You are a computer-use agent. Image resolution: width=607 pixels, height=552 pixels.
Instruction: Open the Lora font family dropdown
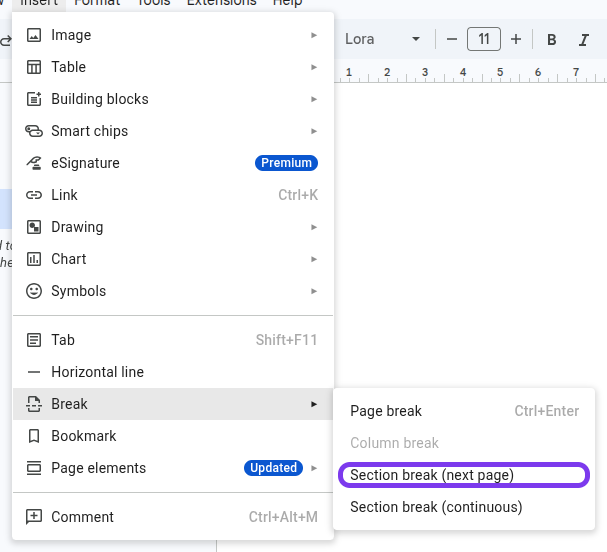pyautogui.click(x=382, y=39)
